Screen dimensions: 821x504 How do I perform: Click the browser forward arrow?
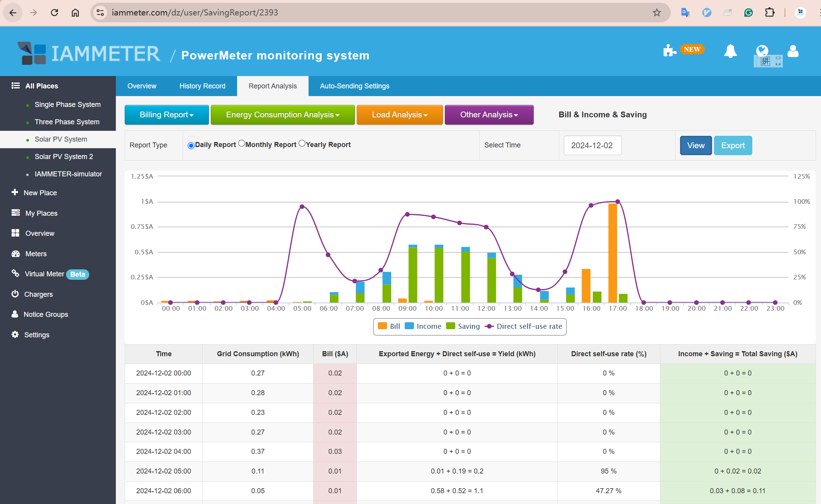[34, 13]
